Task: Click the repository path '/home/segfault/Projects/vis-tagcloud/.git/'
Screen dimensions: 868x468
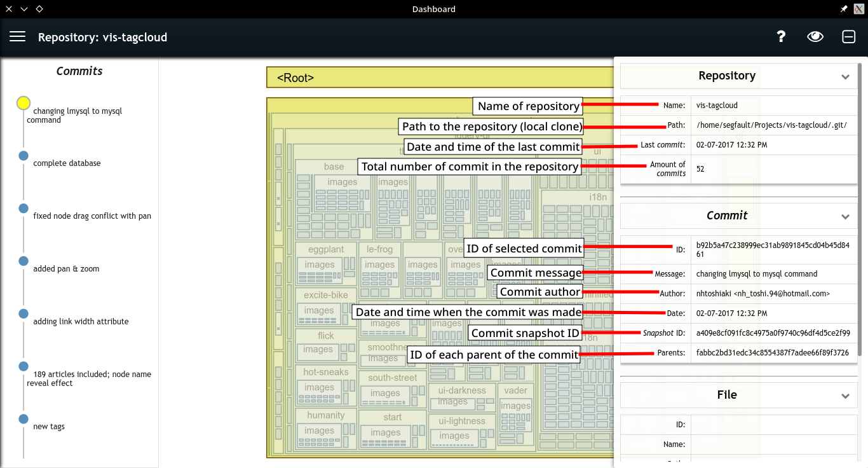Action: [x=773, y=125]
